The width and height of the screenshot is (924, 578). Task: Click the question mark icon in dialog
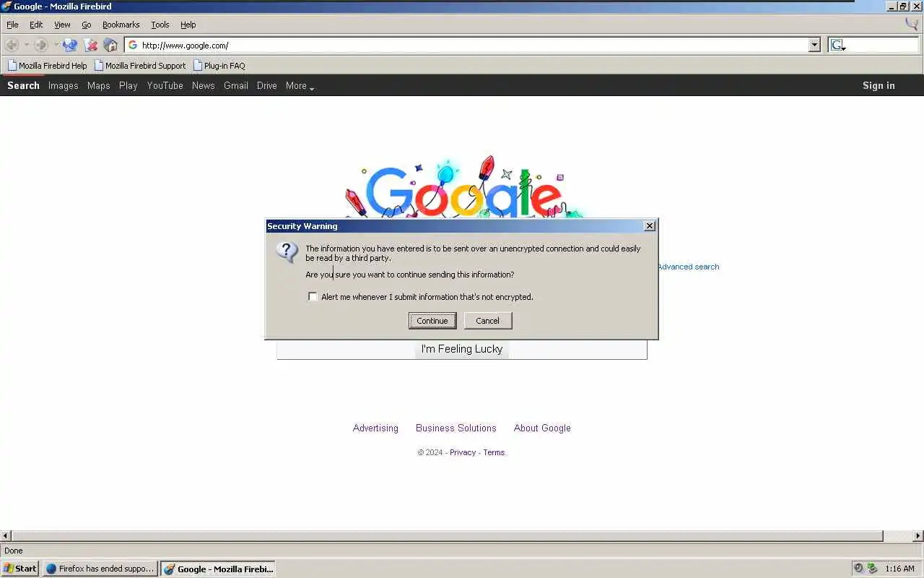point(287,252)
